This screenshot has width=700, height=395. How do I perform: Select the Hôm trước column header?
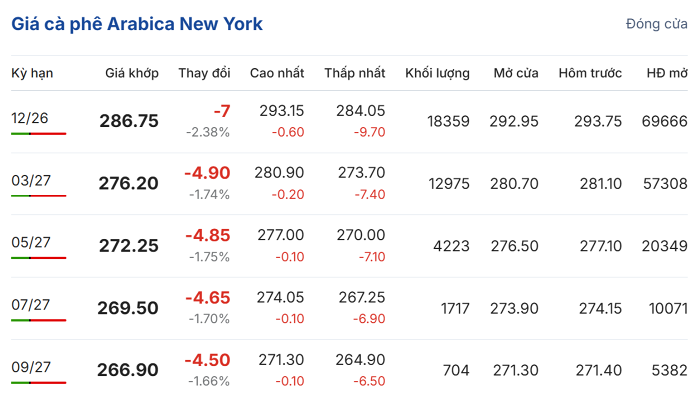(590, 73)
